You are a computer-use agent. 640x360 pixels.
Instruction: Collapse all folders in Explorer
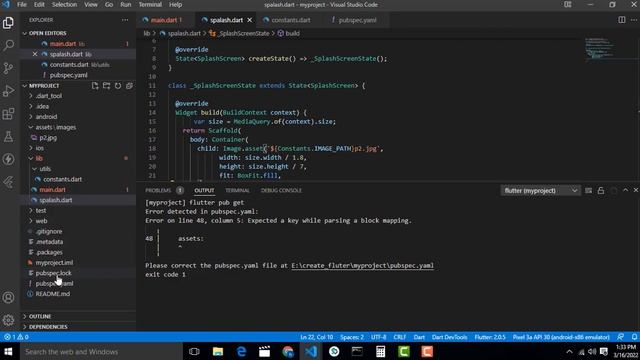[129, 86]
